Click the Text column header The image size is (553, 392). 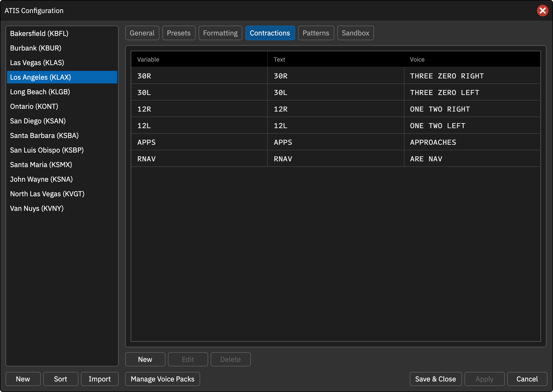[336, 59]
